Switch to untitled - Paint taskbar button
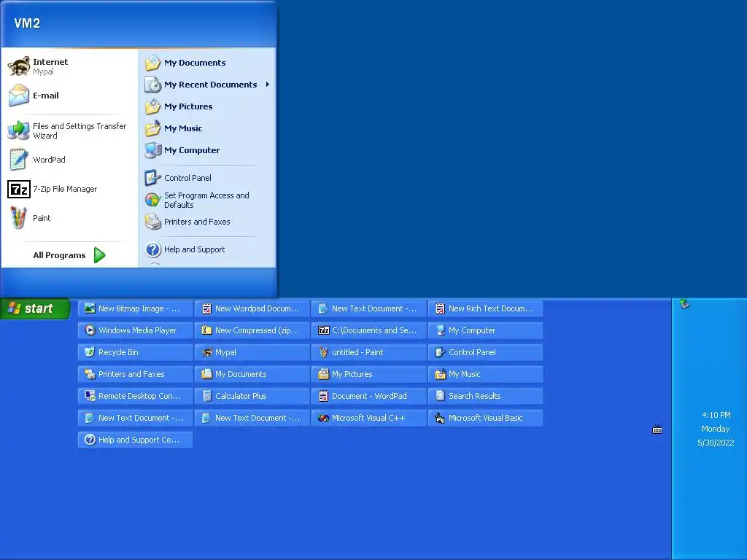This screenshot has height=560, width=747. point(369,352)
